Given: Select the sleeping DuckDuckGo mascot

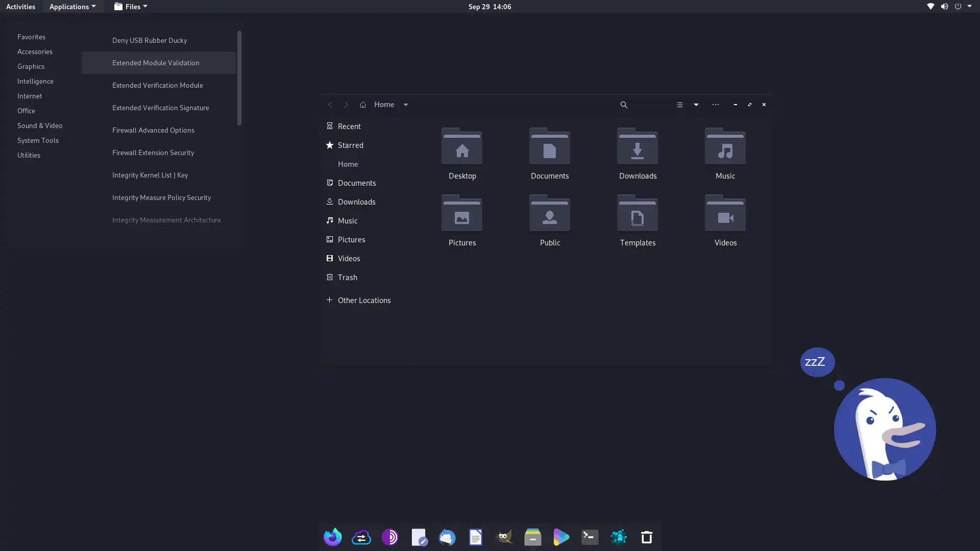Looking at the screenshot, I should 885,429.
